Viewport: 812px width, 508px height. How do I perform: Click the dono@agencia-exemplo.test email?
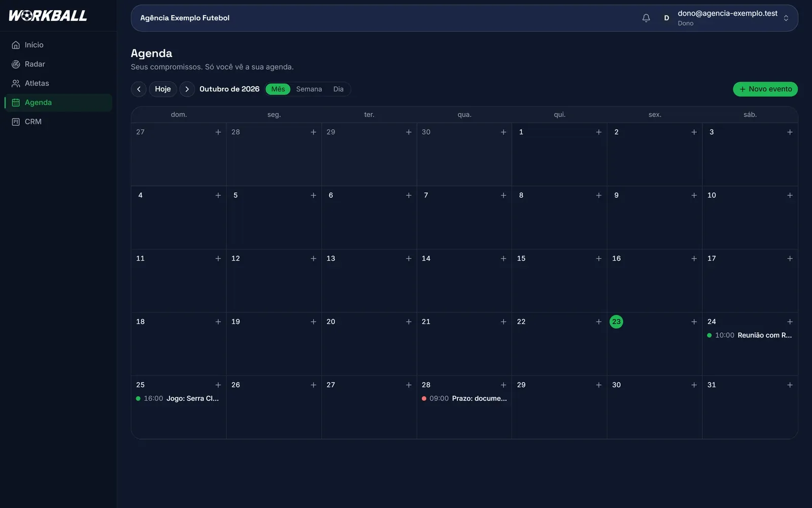[727, 13]
